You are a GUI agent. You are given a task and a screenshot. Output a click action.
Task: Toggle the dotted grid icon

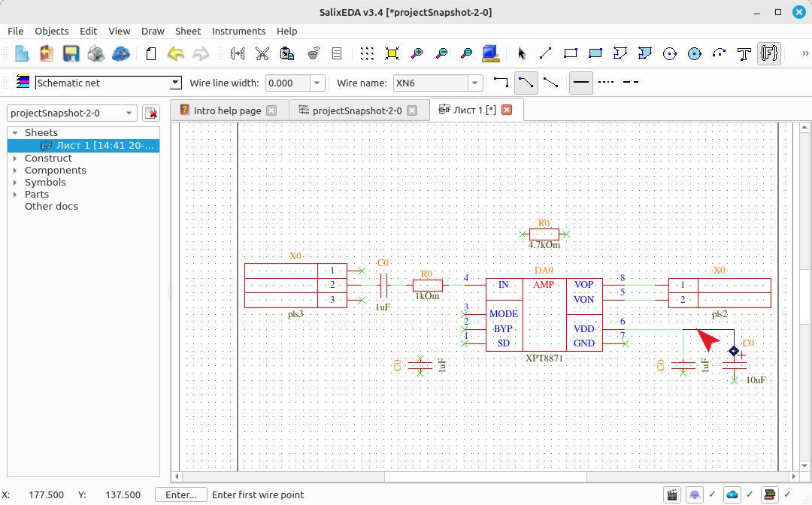point(367,53)
